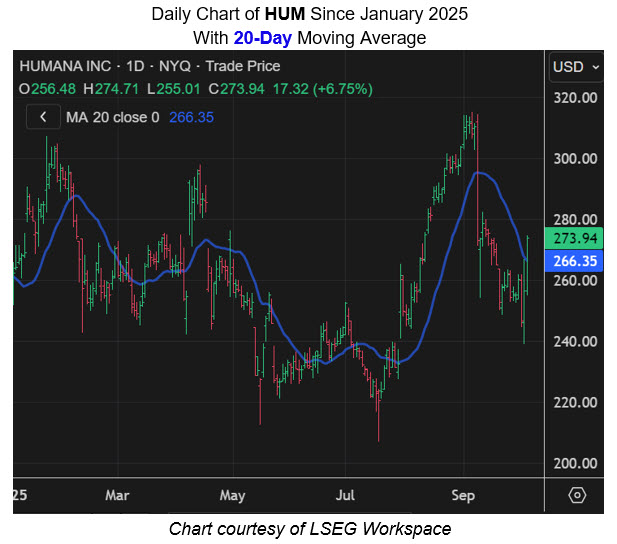This screenshot has height=544, width=617.
Task: Click the 200.00 price axis label
Action: point(575,464)
